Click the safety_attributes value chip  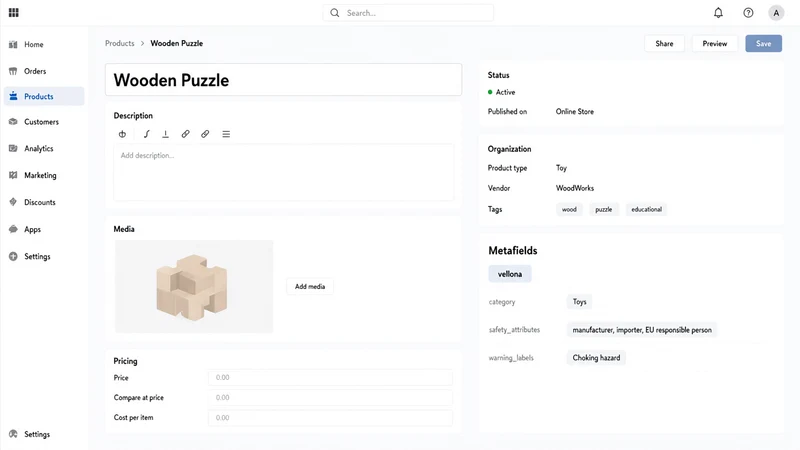[642, 330]
